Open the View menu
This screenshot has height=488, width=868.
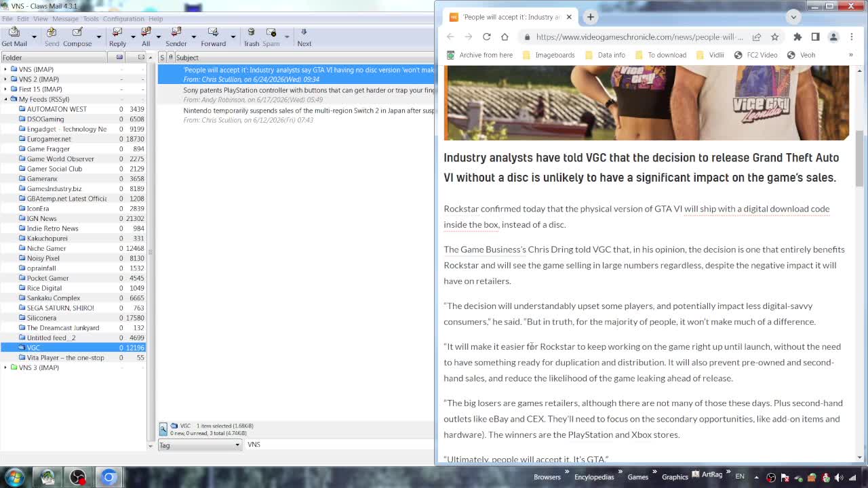[40, 19]
